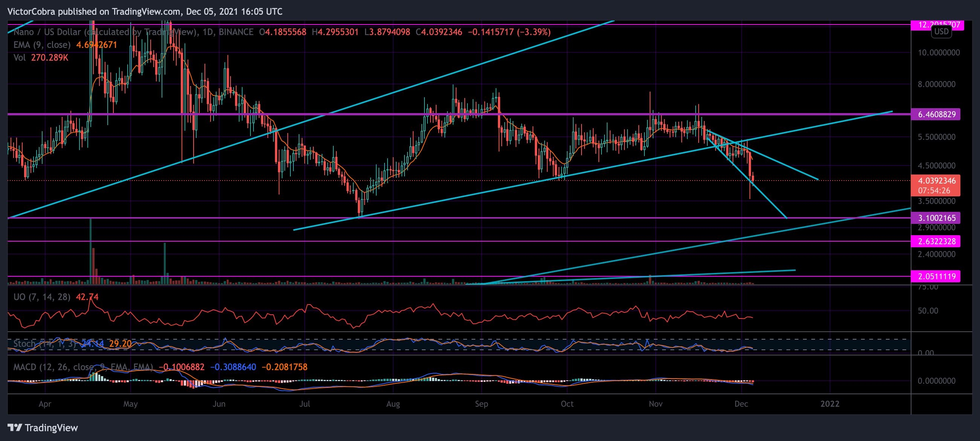Click the Stoch value 29.20

click(120, 343)
